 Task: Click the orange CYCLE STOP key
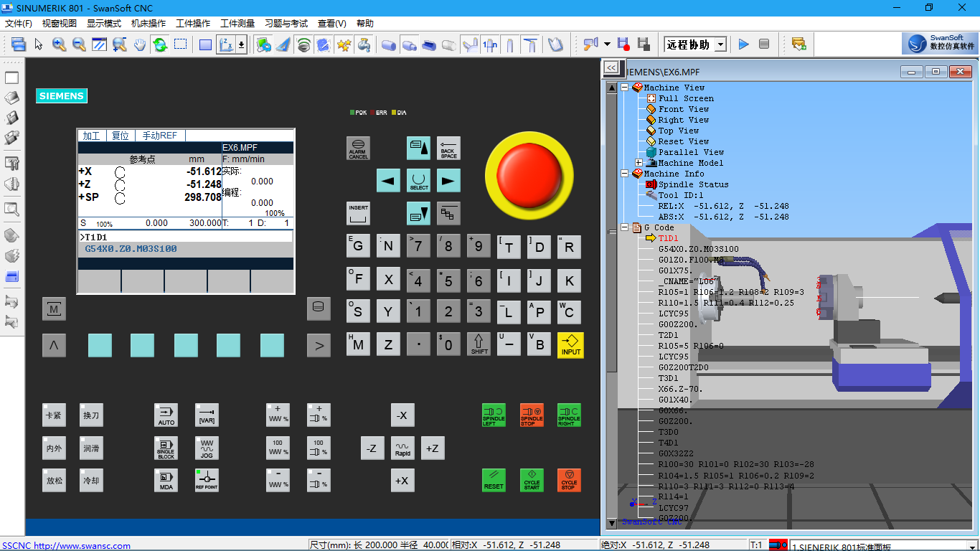coord(569,480)
